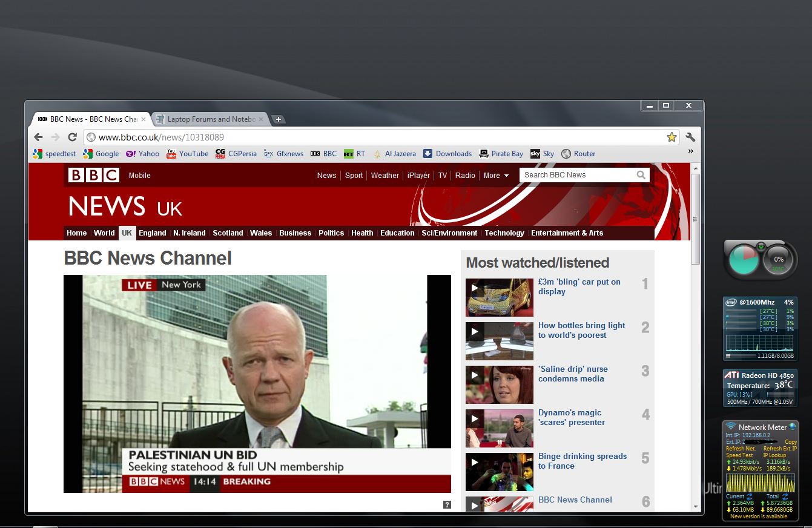This screenshot has width=812, height=528.
Task: Select World in the news navigation bar
Action: pos(104,233)
